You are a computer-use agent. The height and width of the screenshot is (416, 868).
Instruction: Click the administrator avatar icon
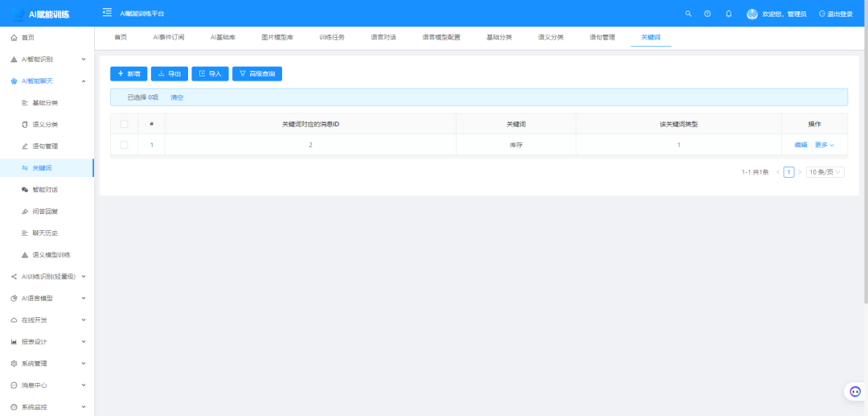click(x=752, y=14)
